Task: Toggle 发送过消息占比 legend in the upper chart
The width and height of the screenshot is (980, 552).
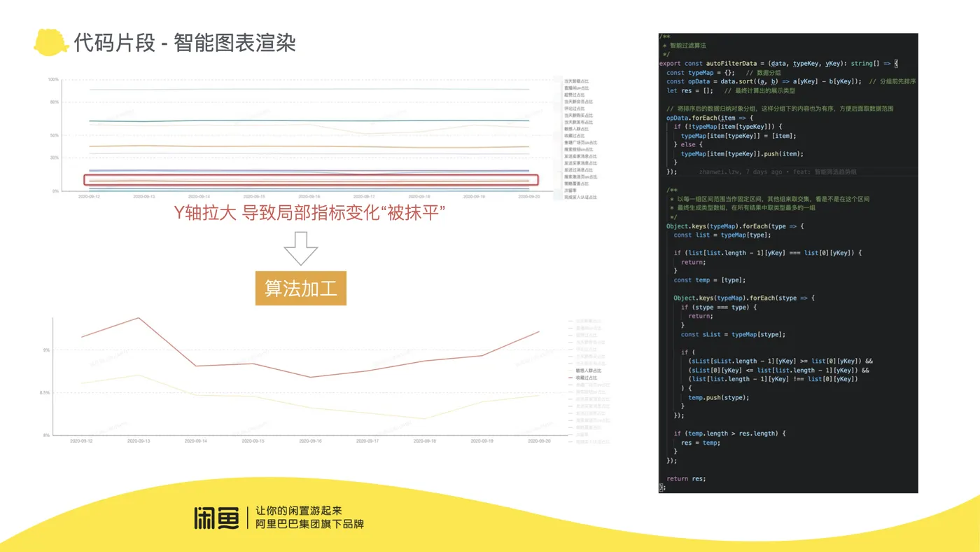Action: [579, 170]
